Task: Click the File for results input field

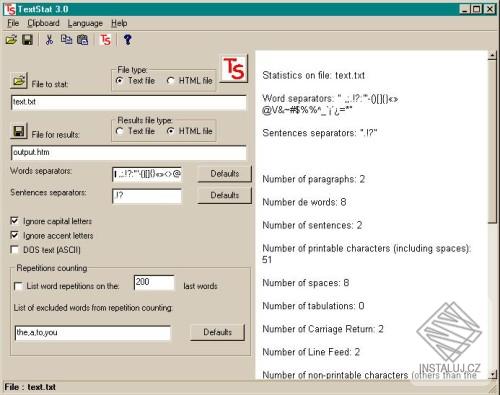Action: coord(129,153)
